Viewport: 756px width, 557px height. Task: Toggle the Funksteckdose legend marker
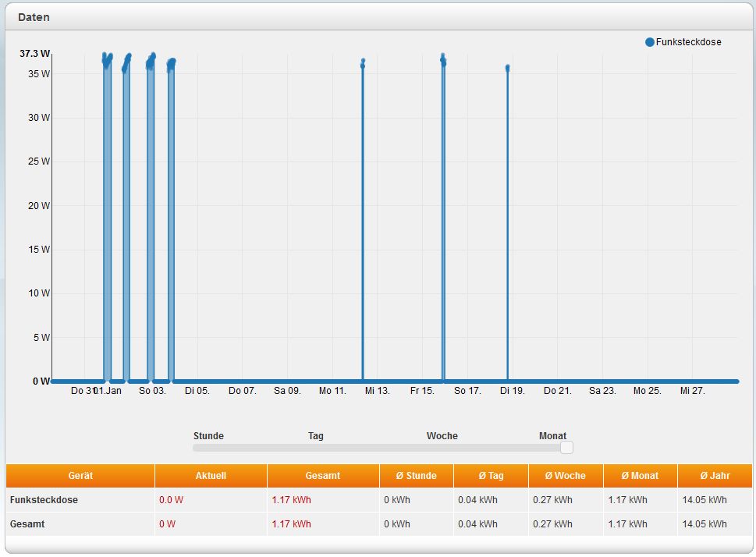(649, 42)
